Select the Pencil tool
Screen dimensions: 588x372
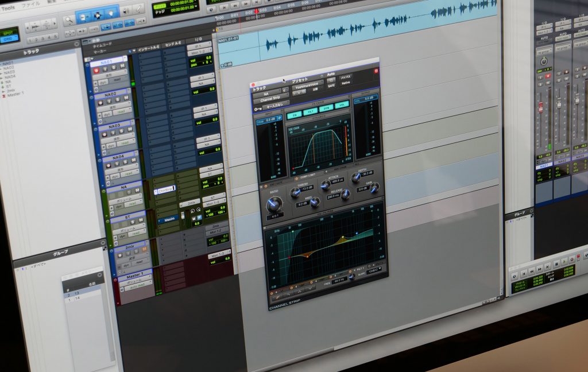click(x=138, y=9)
